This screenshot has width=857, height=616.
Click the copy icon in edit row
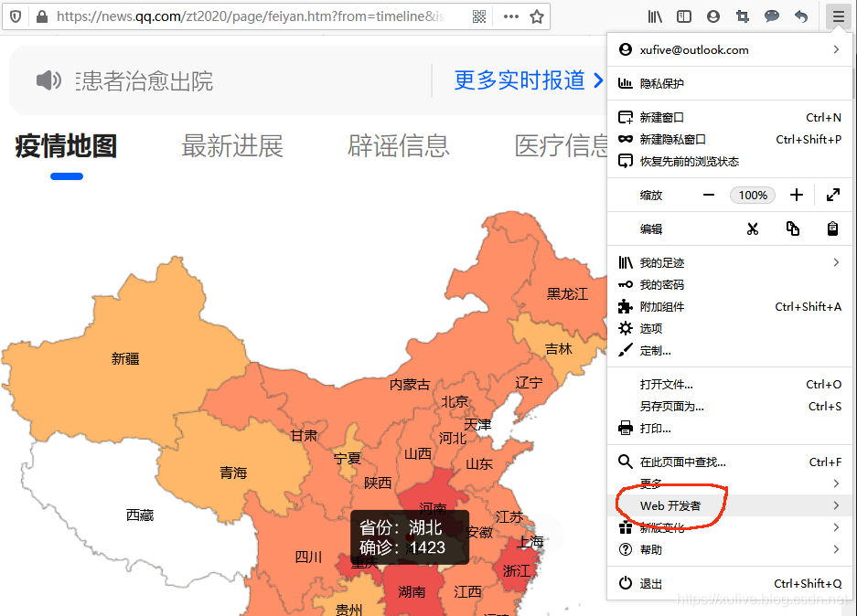792,228
